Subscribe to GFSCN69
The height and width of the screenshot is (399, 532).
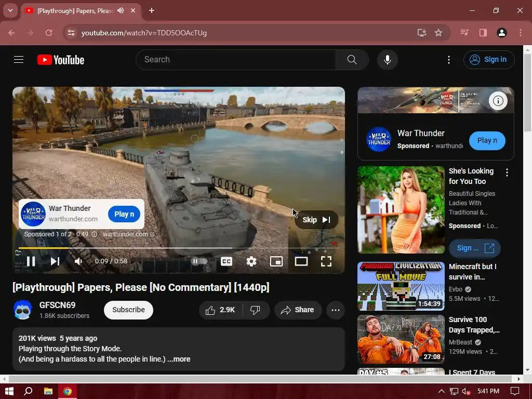coord(129,310)
